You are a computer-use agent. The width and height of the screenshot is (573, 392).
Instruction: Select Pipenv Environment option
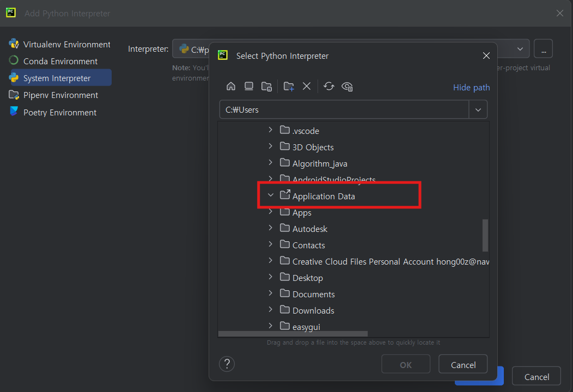click(x=60, y=95)
